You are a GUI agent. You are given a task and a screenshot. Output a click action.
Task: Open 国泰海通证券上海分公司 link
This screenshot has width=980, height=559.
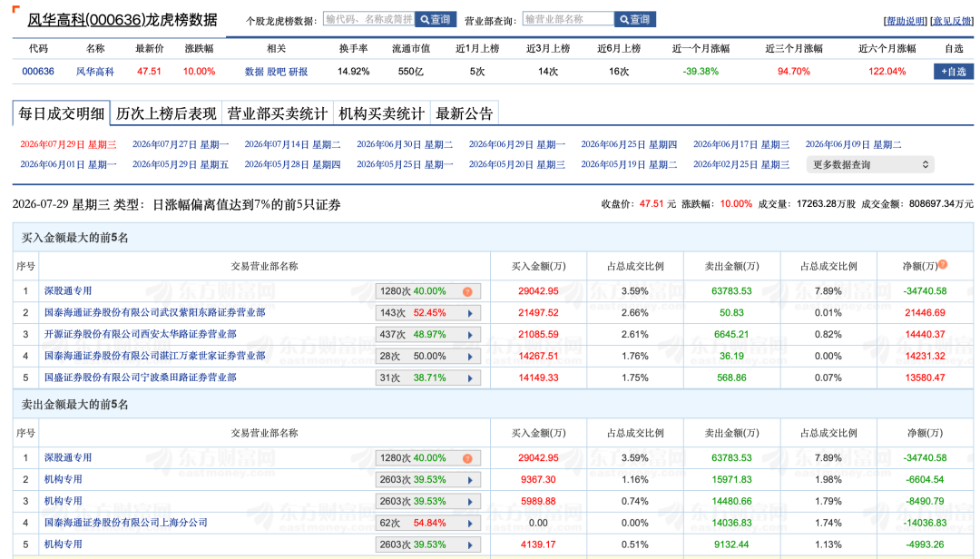[x=125, y=523]
